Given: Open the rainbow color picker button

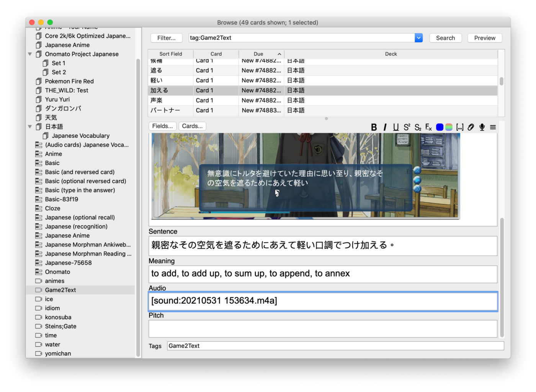Looking at the screenshot, I should 449,127.
